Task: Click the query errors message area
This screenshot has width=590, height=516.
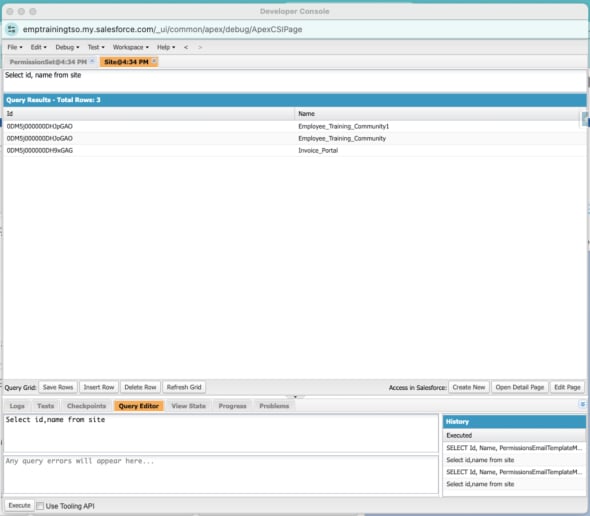Action: tap(221, 475)
